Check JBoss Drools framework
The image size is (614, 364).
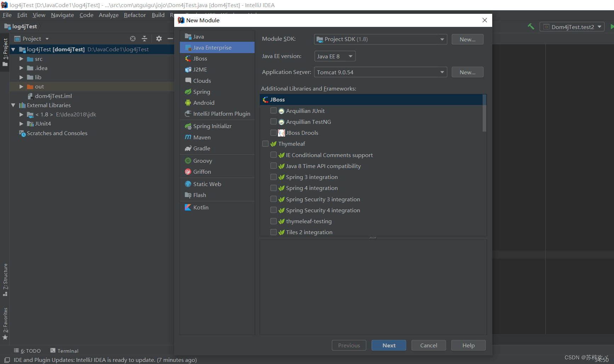click(x=273, y=133)
